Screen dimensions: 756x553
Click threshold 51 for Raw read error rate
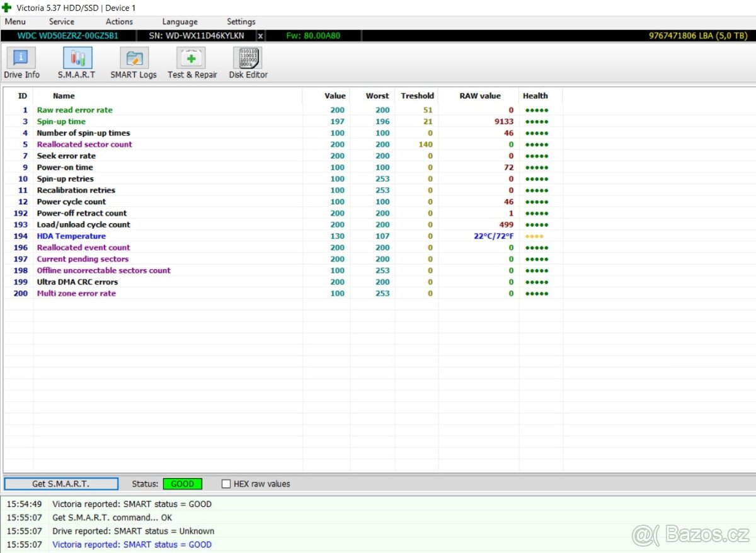tap(428, 110)
